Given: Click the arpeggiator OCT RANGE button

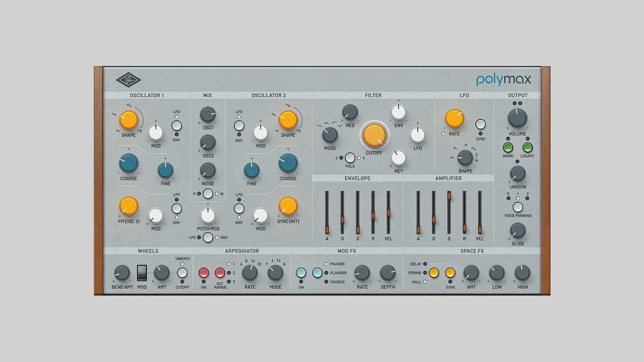Looking at the screenshot, I should tap(220, 273).
